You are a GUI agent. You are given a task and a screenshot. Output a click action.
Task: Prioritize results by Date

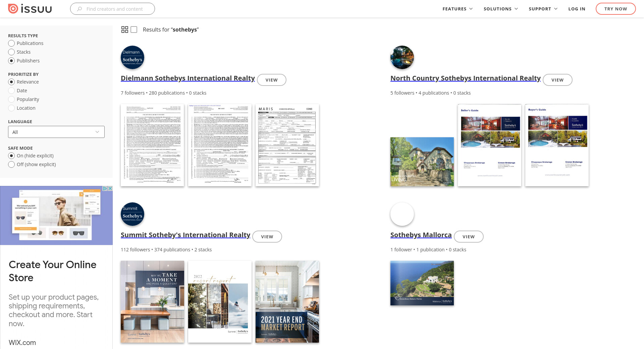pos(11,91)
